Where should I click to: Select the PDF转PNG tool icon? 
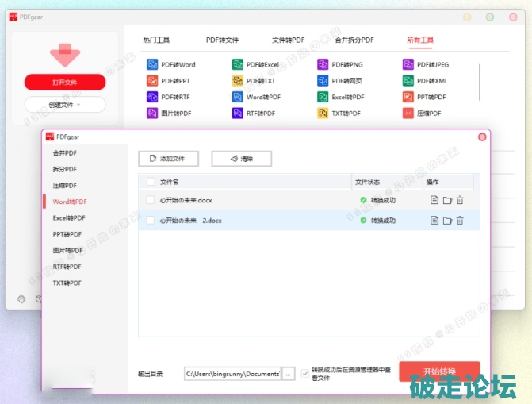(323, 64)
